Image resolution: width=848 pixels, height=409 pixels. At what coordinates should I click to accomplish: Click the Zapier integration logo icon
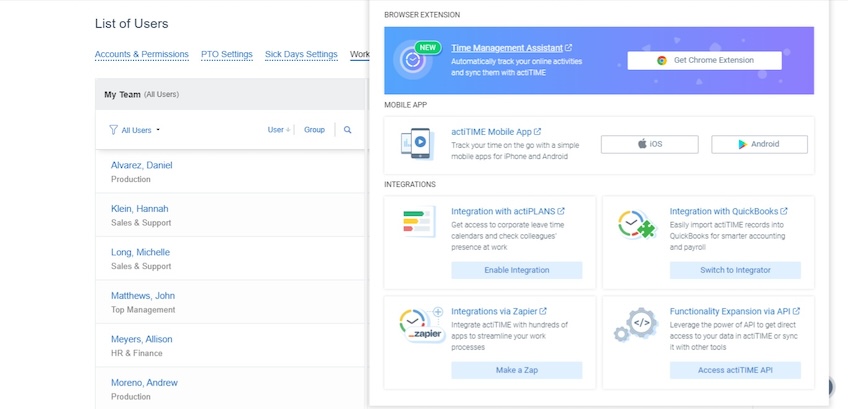[422, 325]
